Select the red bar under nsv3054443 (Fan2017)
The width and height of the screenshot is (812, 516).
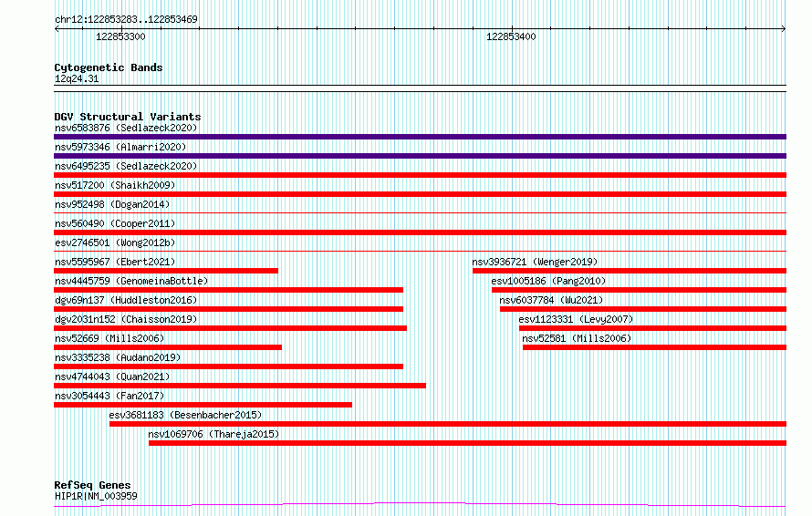[203, 405]
